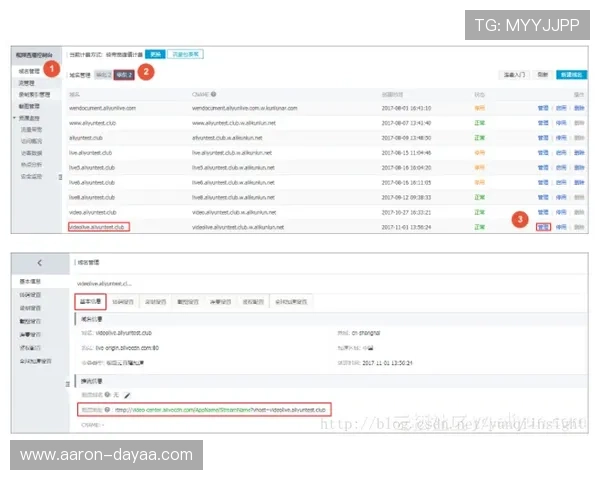600x480 pixels.
Task: Click manage link for wendocument.aliyunlive.com
Action: [x=543, y=108]
